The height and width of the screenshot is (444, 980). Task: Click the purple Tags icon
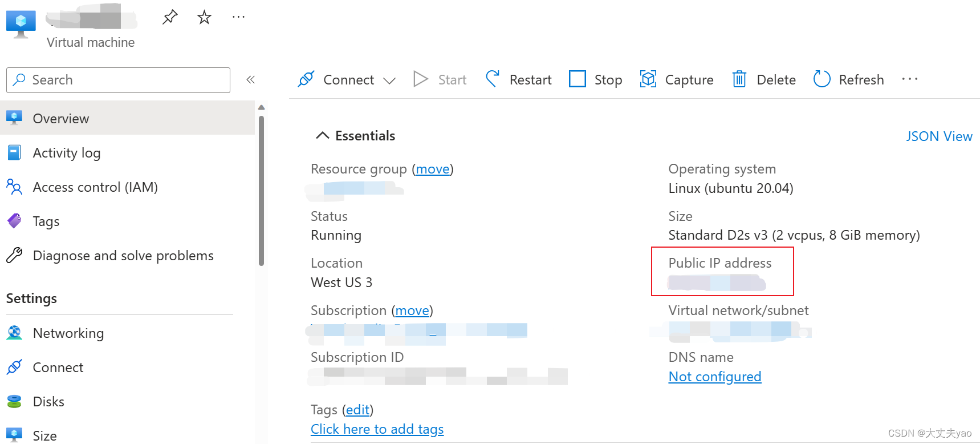coord(14,221)
